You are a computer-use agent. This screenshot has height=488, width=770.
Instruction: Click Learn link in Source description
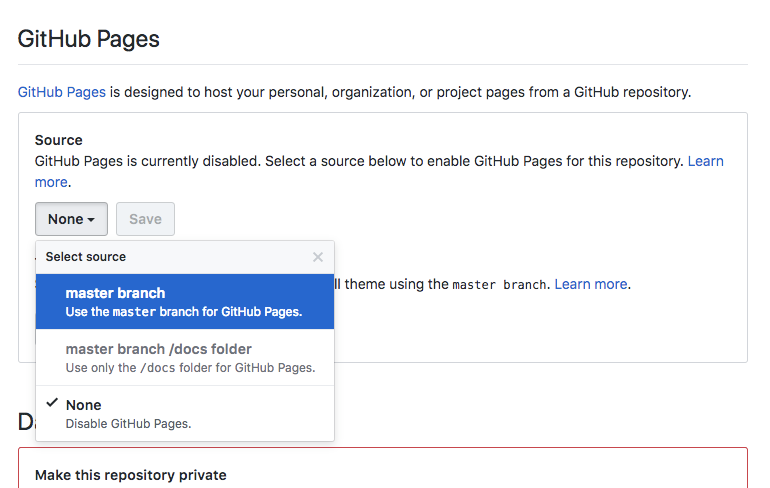point(705,161)
